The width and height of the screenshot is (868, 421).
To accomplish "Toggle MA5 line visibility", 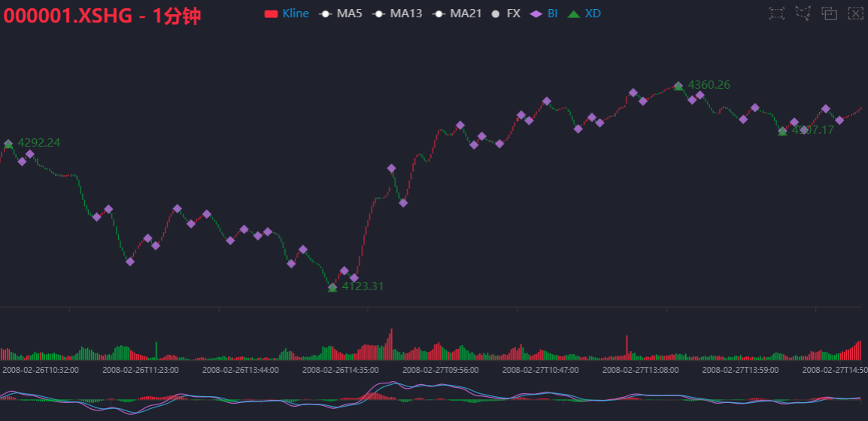I will pos(341,14).
